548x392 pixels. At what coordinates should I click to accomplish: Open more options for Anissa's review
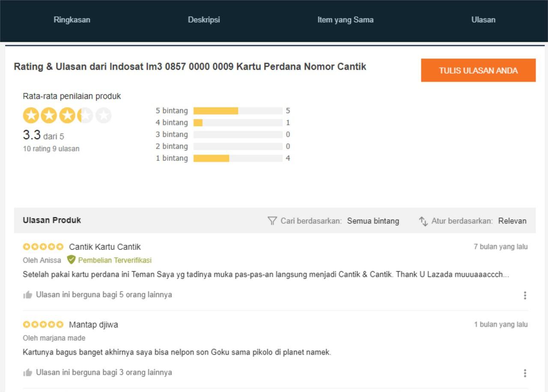click(525, 295)
